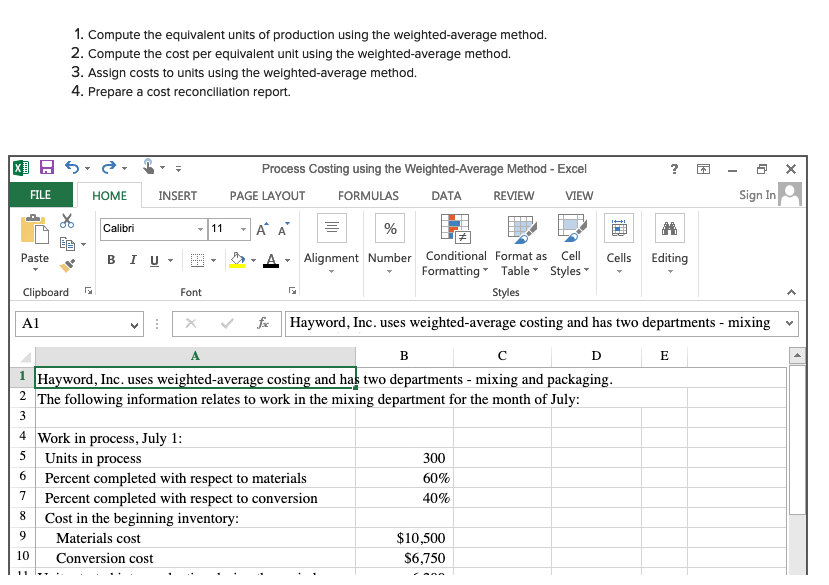Open the Font dialog launcher

292,290
